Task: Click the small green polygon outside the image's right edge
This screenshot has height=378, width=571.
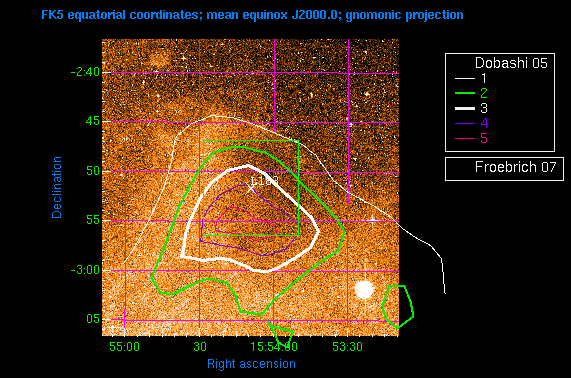Action: pyautogui.click(x=398, y=307)
